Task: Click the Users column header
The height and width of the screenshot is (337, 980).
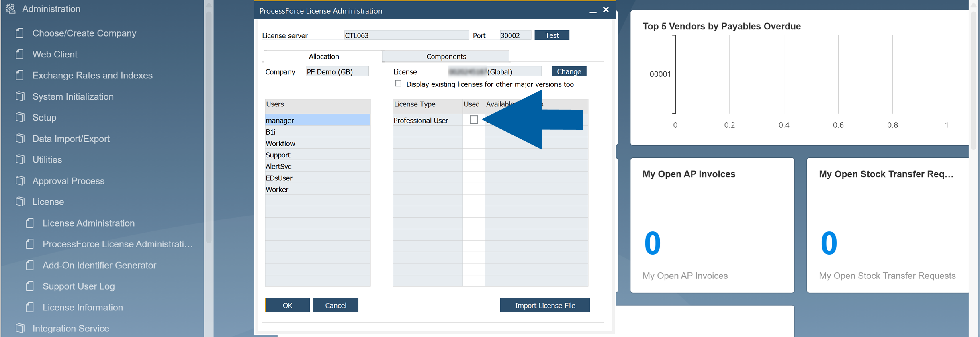Action: [x=317, y=106]
